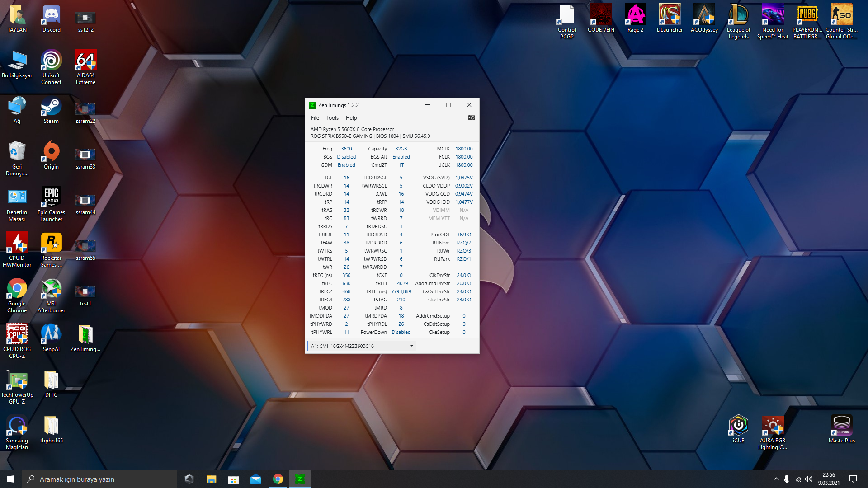Open the thphn165 folder
Viewport: 868px width, 488px height.
point(52,429)
